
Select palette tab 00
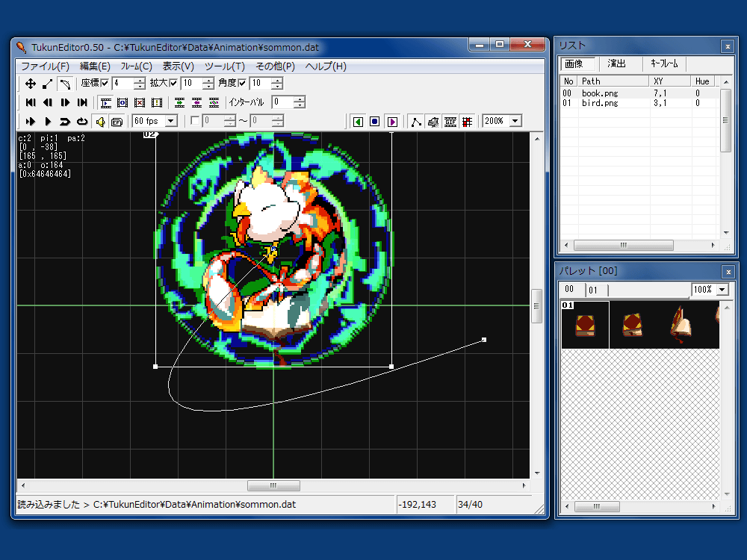click(570, 289)
